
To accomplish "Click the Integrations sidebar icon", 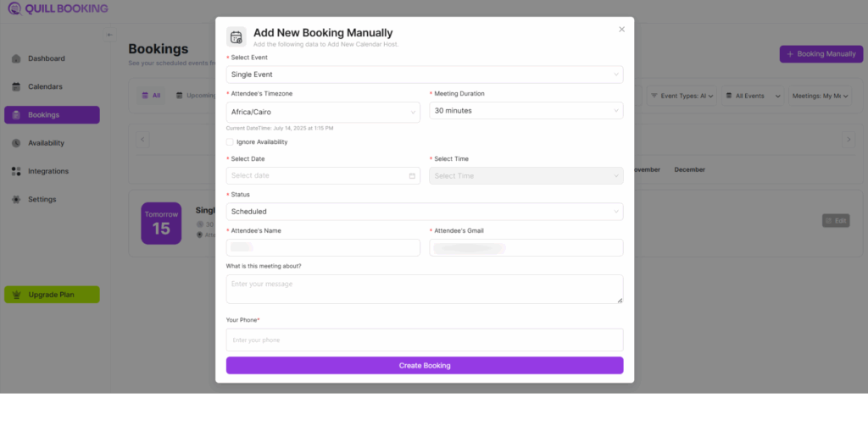I will 16,171.
